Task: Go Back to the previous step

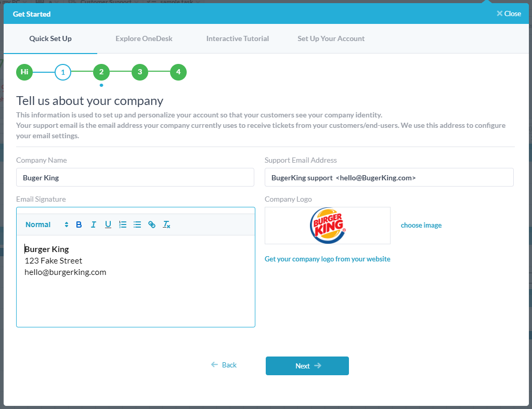Action: [x=224, y=365]
